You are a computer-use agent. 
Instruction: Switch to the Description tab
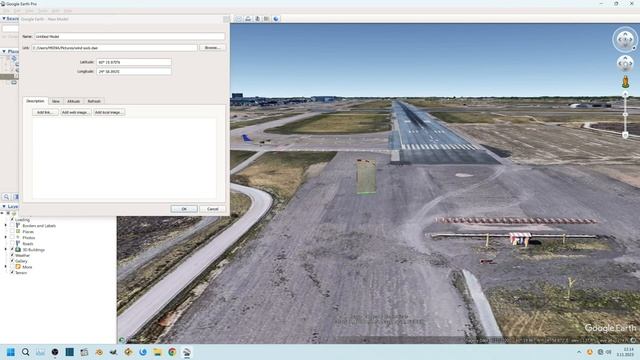[x=35, y=101]
